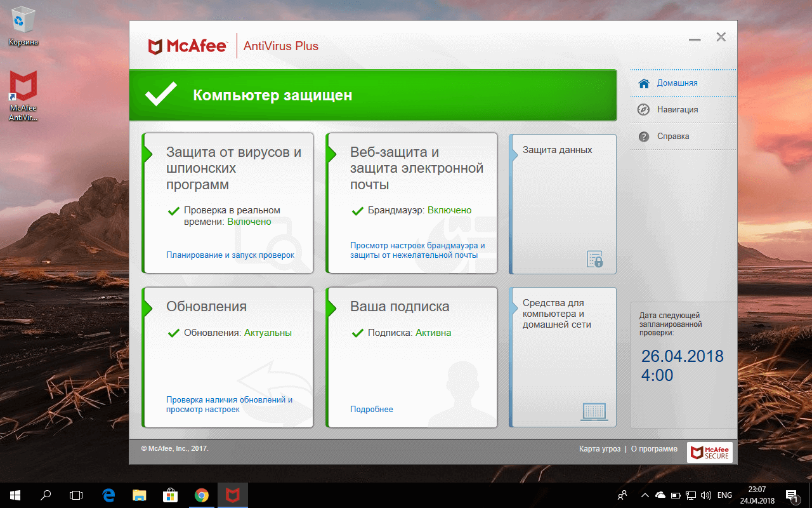
Task: Expand the Защита от вирусов и шпионских программ card
Action: click(x=228, y=204)
